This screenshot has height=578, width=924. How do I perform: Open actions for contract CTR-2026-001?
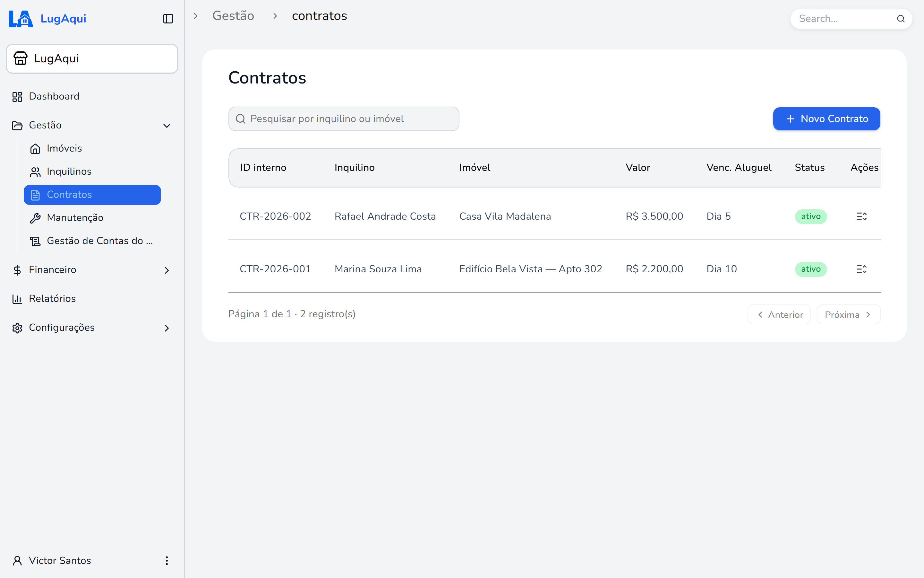click(861, 269)
